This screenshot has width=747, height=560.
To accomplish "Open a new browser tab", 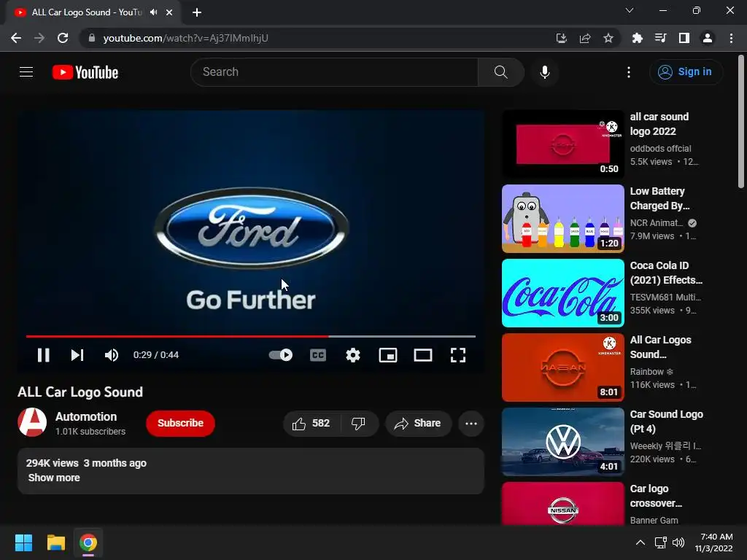I will tap(197, 12).
